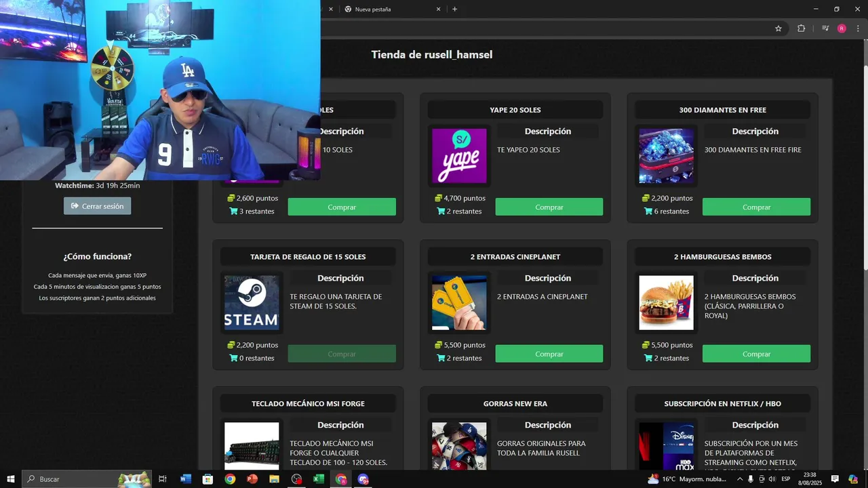Open Task View in the taskbar

click(x=163, y=479)
